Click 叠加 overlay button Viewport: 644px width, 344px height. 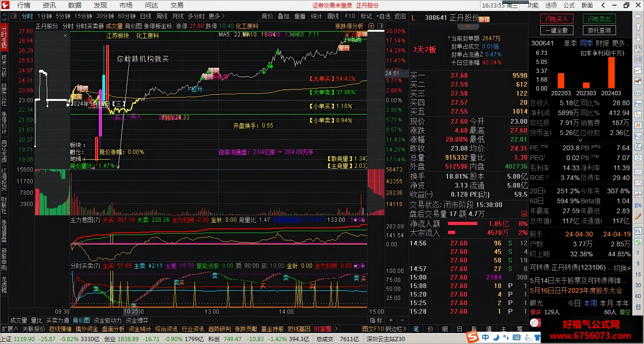(x=283, y=16)
